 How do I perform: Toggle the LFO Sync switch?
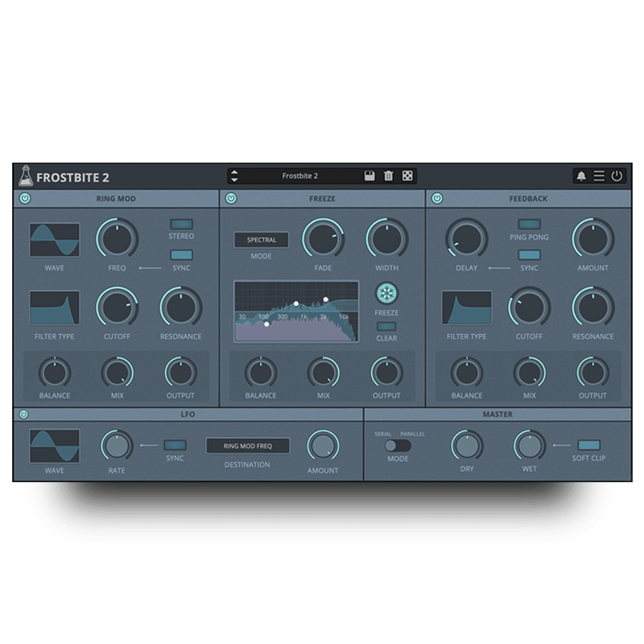pos(175,445)
